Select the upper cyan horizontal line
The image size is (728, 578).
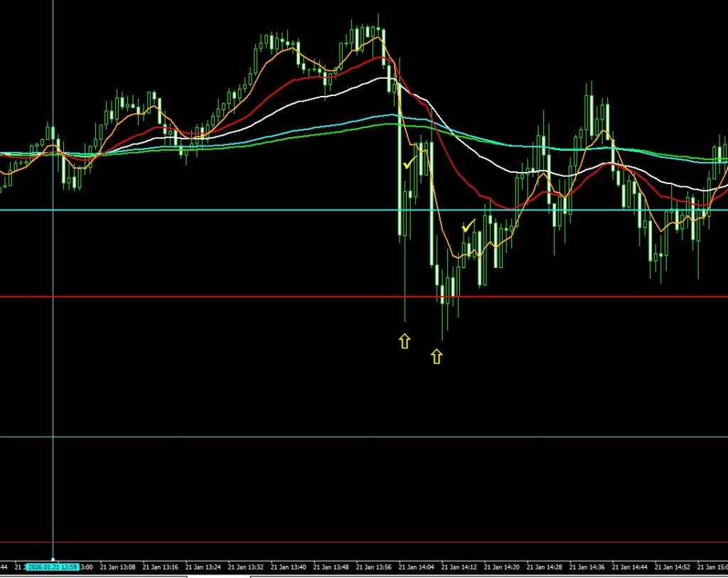pyautogui.click(x=213, y=210)
